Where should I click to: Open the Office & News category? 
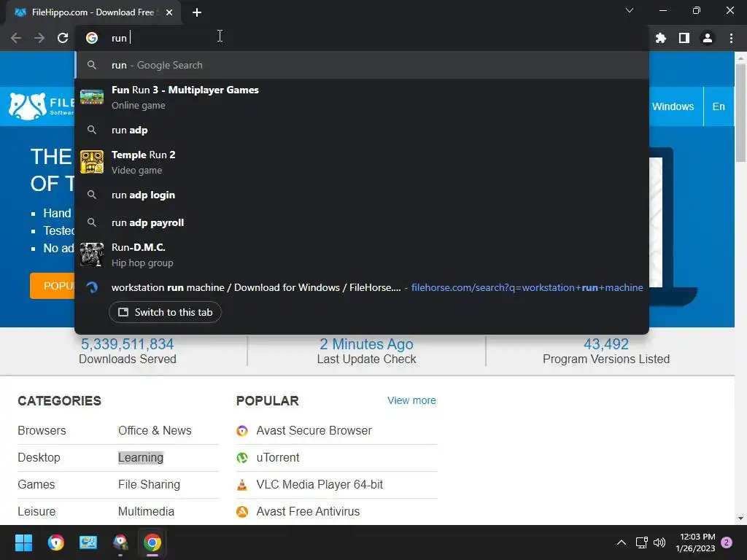[x=155, y=430]
